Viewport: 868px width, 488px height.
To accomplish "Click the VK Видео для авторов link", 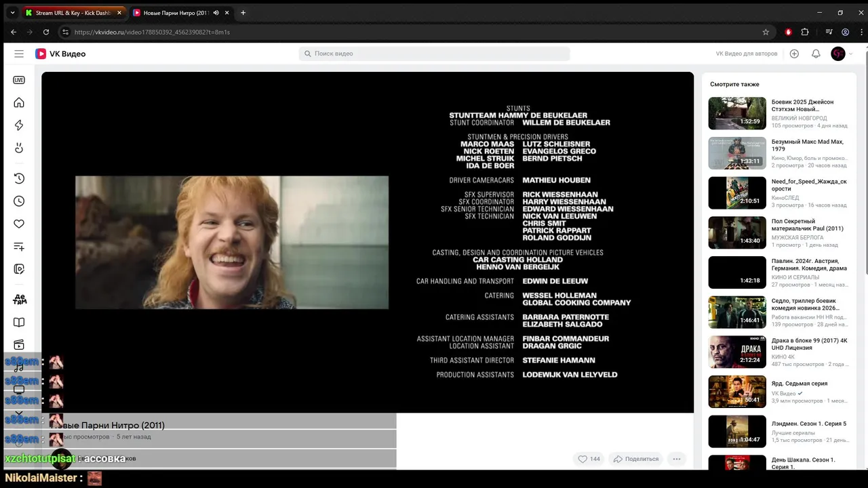I will [747, 54].
